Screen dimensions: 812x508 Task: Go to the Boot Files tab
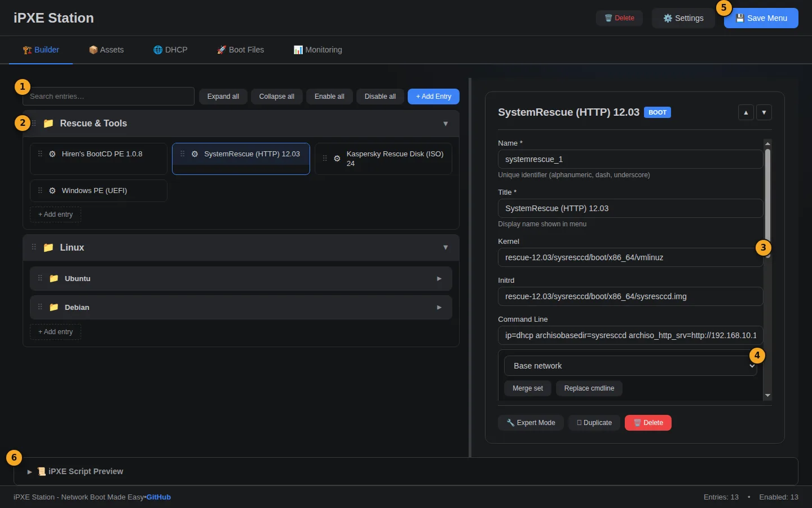pos(240,50)
